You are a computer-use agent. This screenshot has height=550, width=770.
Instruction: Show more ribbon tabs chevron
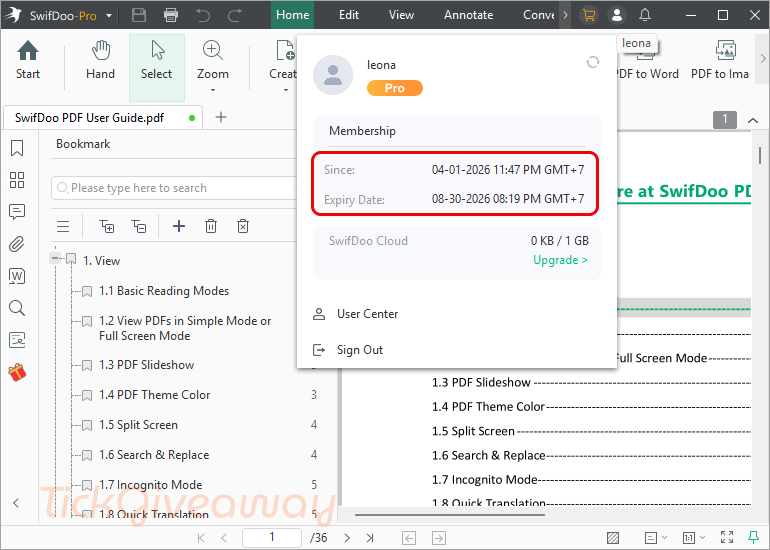(565, 15)
